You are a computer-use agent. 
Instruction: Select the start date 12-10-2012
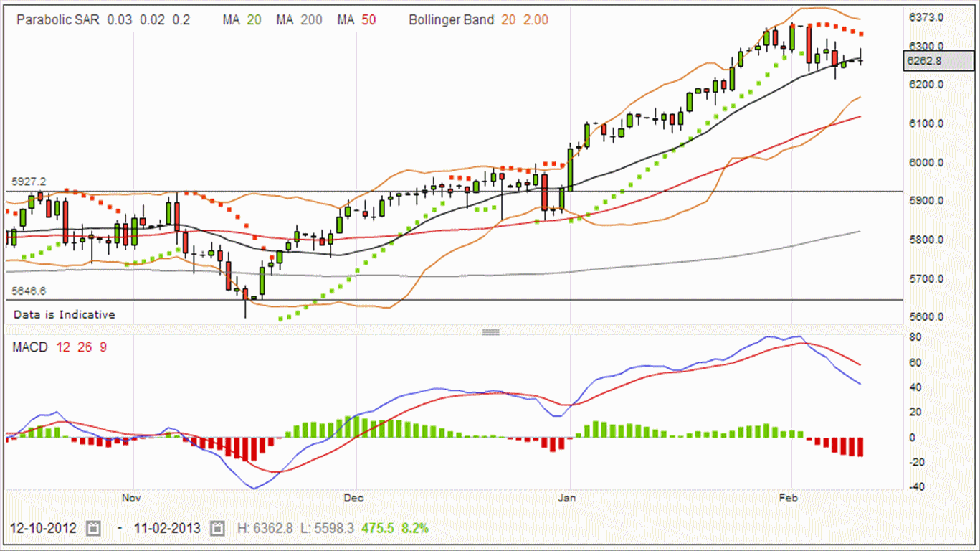click(x=44, y=529)
